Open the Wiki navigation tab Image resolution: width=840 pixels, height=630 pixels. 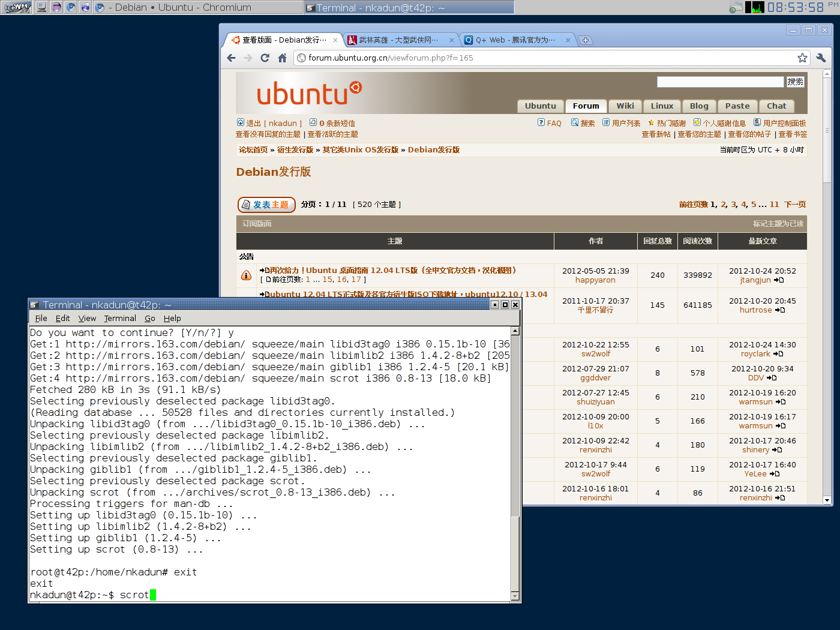(625, 106)
